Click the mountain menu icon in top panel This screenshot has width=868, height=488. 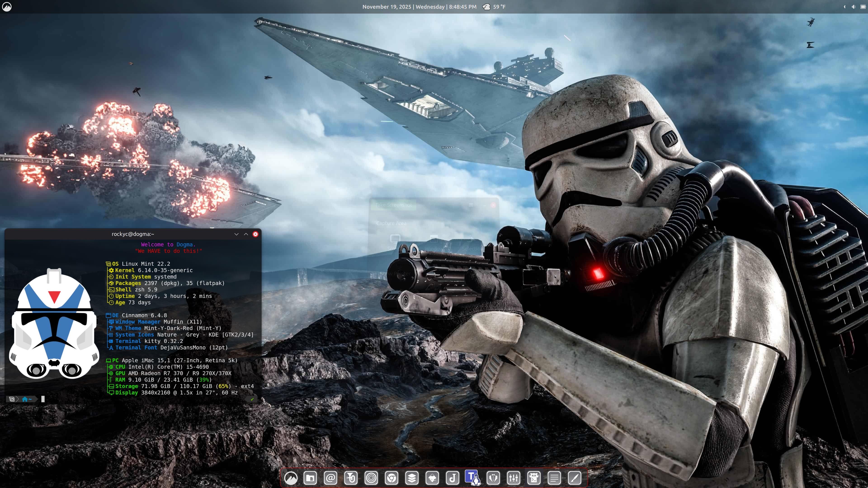(x=7, y=7)
